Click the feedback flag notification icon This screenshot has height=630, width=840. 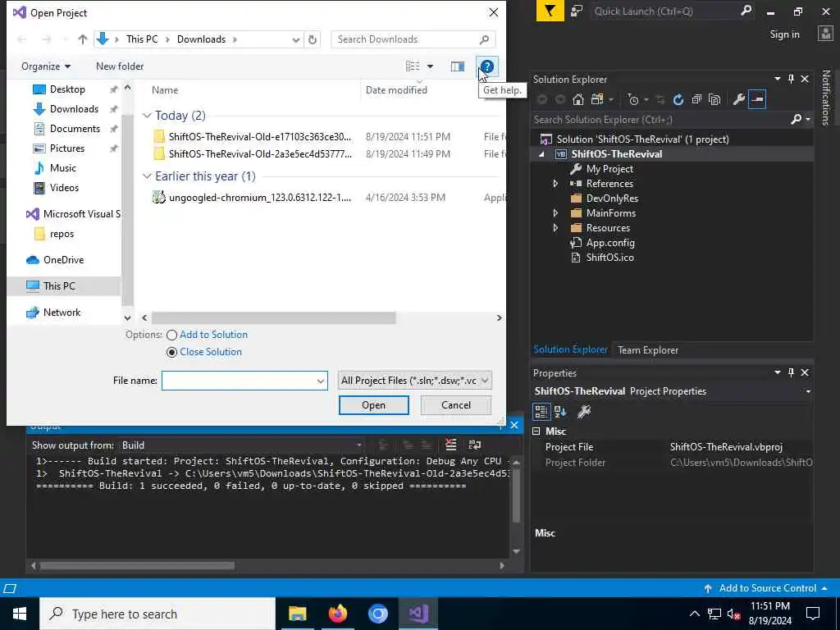coord(550,11)
